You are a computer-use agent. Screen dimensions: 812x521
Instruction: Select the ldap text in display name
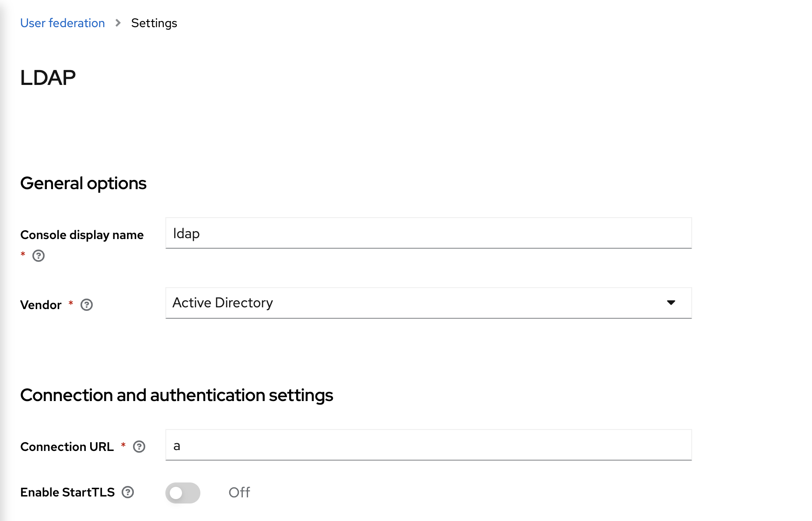pos(186,233)
